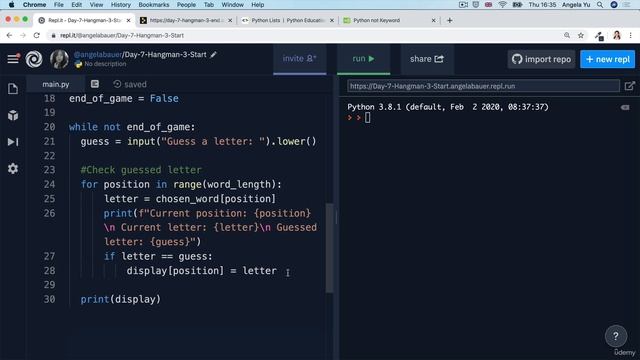
Task: Click the share button
Action: 427,59
